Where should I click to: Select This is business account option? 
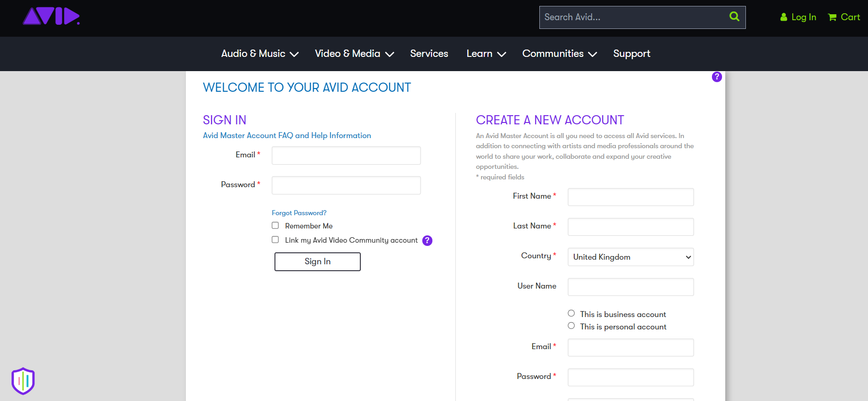click(x=571, y=313)
